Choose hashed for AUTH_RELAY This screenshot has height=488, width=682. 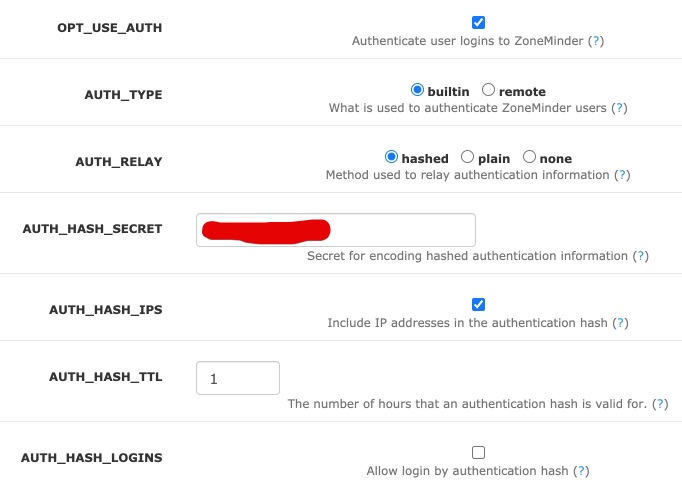(392, 157)
